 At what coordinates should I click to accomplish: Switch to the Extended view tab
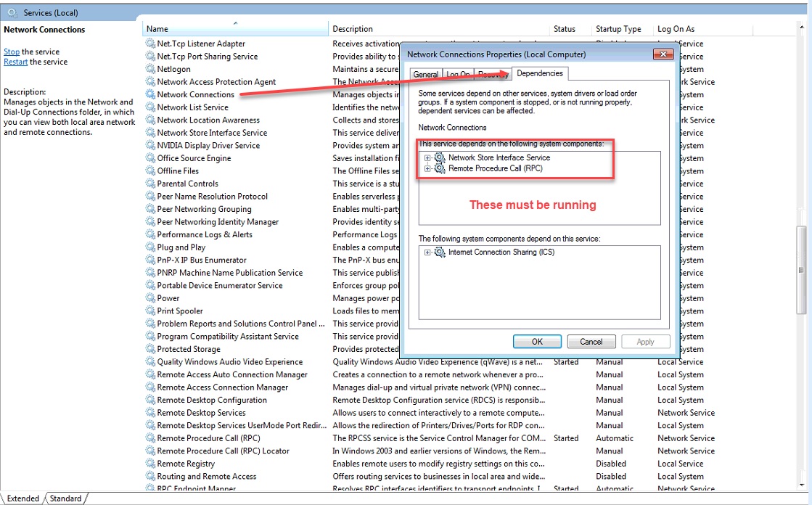22,498
